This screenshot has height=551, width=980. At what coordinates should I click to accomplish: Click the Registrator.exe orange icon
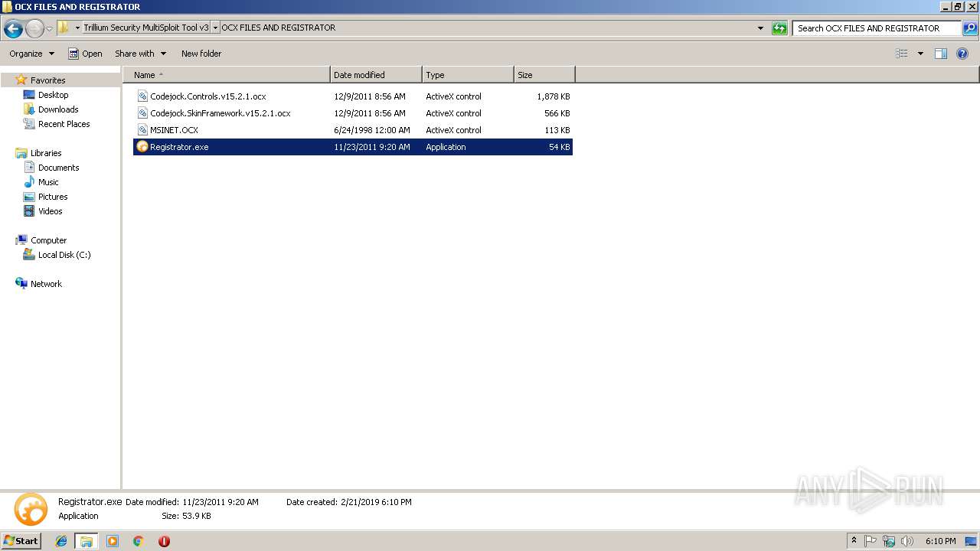pos(142,147)
